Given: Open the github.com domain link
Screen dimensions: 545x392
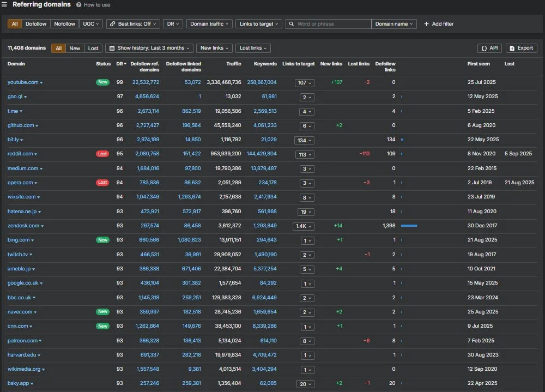Looking at the screenshot, I should (x=21, y=125).
